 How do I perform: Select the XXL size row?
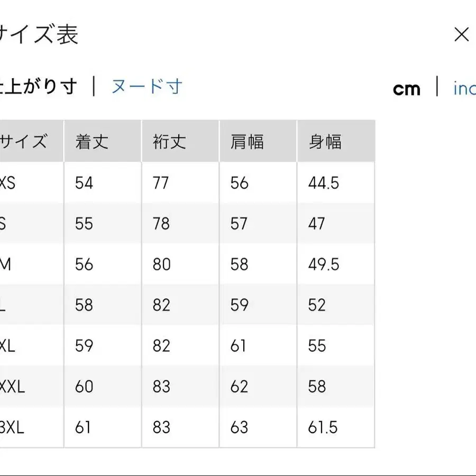pos(13,387)
